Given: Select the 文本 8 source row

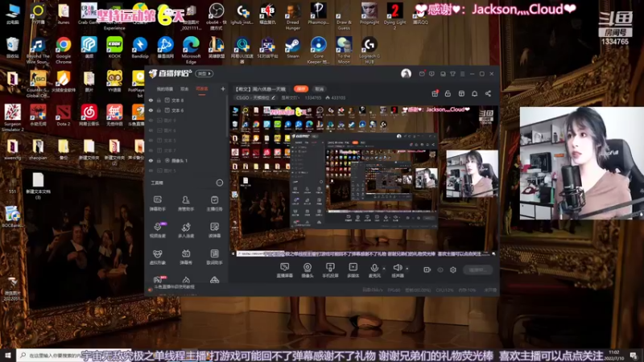Looking at the screenshot, I should (x=187, y=100).
